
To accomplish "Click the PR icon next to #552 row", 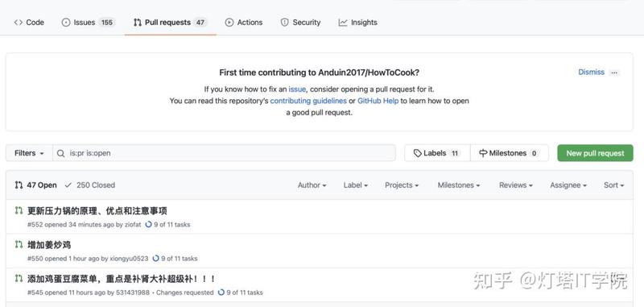I will point(19,211).
